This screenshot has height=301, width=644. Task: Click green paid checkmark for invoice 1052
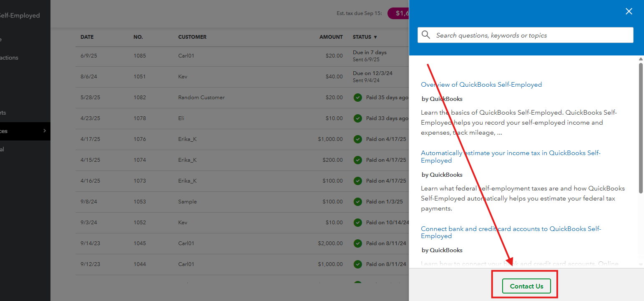(357, 223)
